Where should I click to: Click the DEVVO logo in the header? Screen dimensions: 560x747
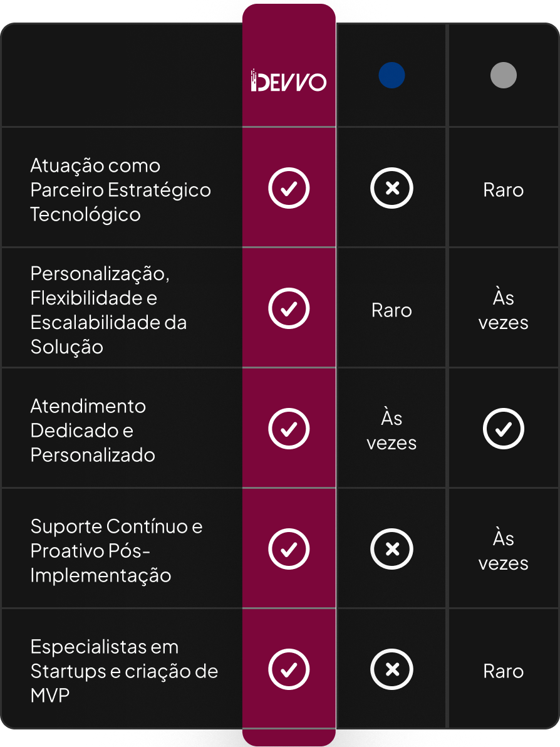289,80
